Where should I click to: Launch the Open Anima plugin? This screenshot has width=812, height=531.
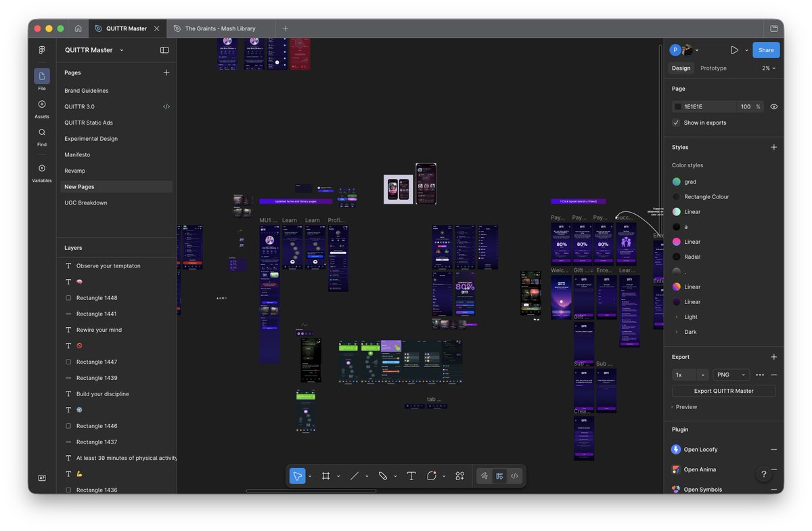pos(700,469)
